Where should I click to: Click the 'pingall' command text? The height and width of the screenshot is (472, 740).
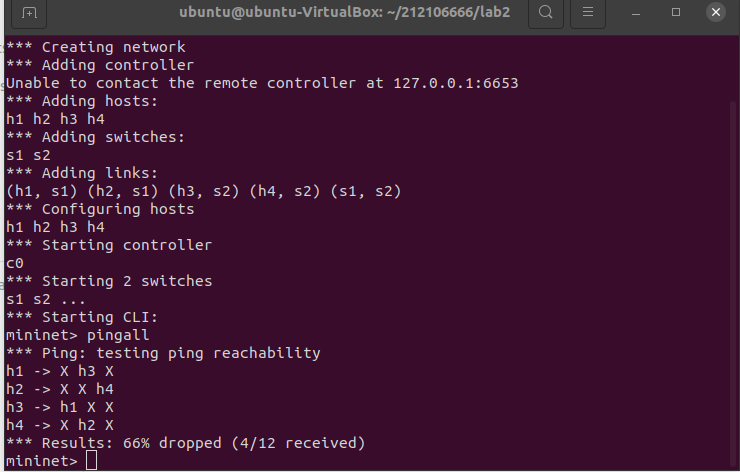118,335
